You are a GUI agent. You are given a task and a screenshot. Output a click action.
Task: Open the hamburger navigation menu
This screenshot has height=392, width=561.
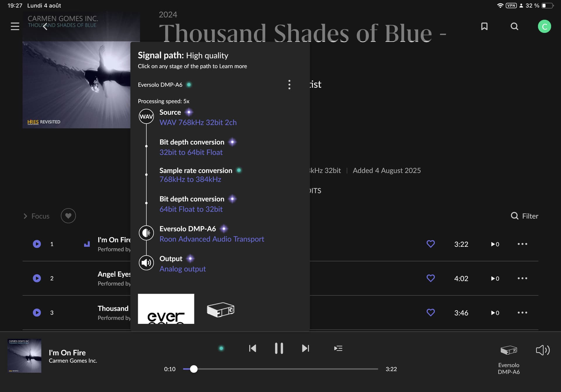15,26
